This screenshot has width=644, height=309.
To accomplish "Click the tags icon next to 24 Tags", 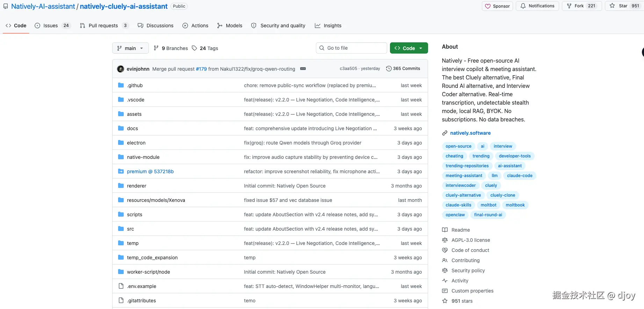I will point(195,48).
